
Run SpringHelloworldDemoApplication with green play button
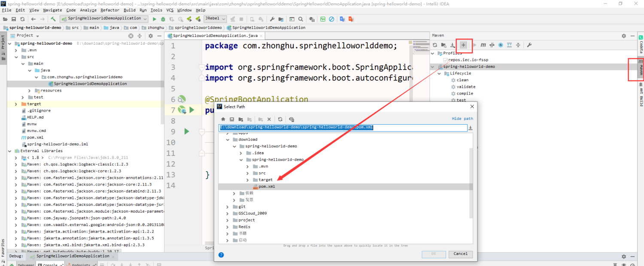[x=155, y=19]
